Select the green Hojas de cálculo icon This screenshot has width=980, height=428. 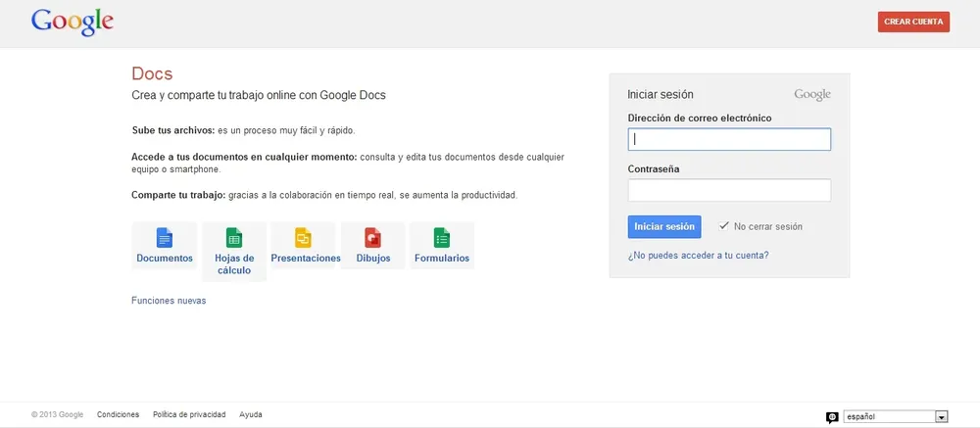[234, 238]
